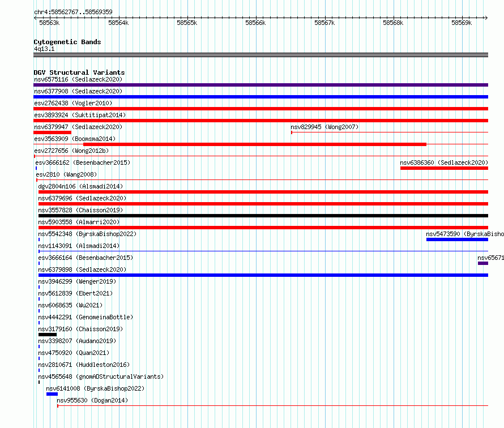Viewport: 504px width, 428px height.
Task: Click the 58566k ruler position label
Action: click(x=255, y=23)
